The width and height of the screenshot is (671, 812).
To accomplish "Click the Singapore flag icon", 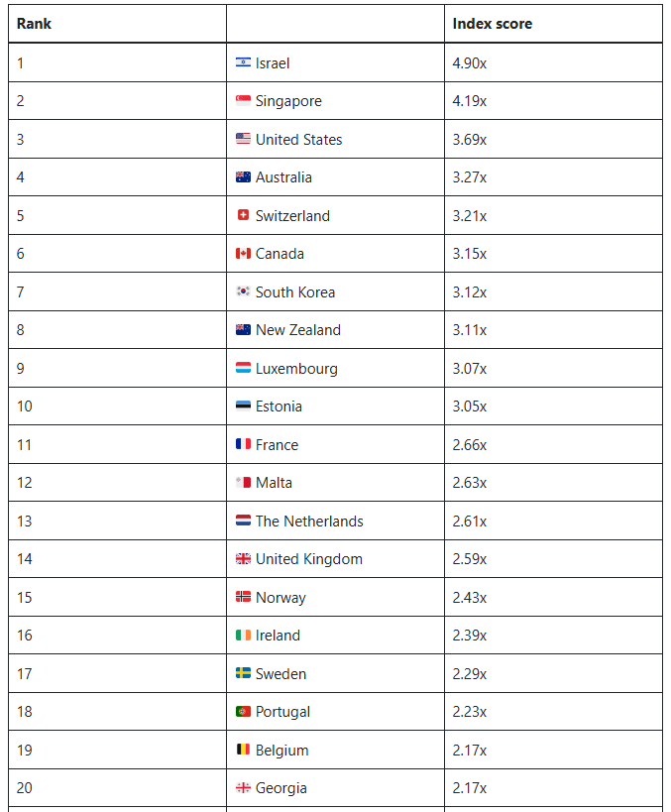I will (243, 101).
